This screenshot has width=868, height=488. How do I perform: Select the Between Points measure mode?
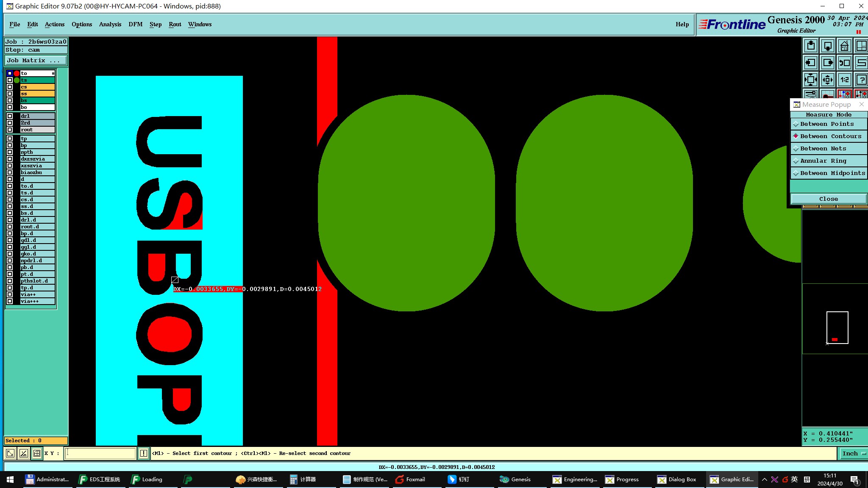[x=826, y=124]
